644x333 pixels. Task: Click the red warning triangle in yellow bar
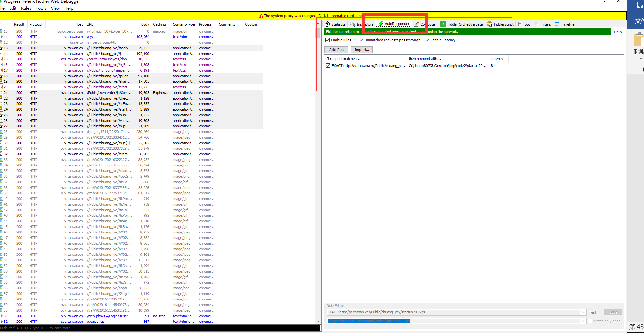click(x=261, y=16)
